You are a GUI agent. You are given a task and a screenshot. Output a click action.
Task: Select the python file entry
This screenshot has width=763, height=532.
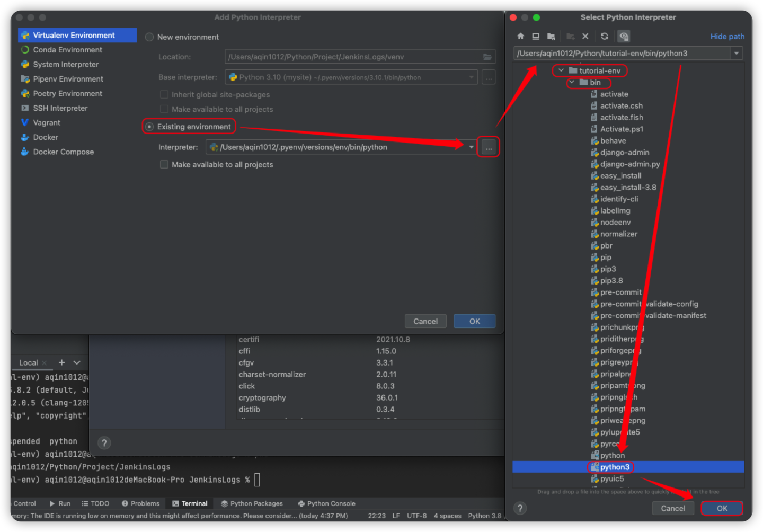[613, 455]
